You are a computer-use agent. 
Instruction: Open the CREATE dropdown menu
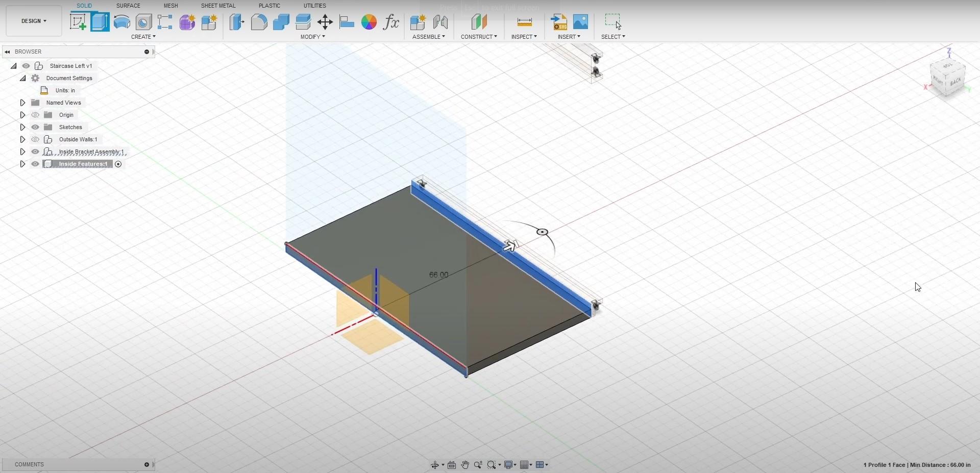click(143, 37)
